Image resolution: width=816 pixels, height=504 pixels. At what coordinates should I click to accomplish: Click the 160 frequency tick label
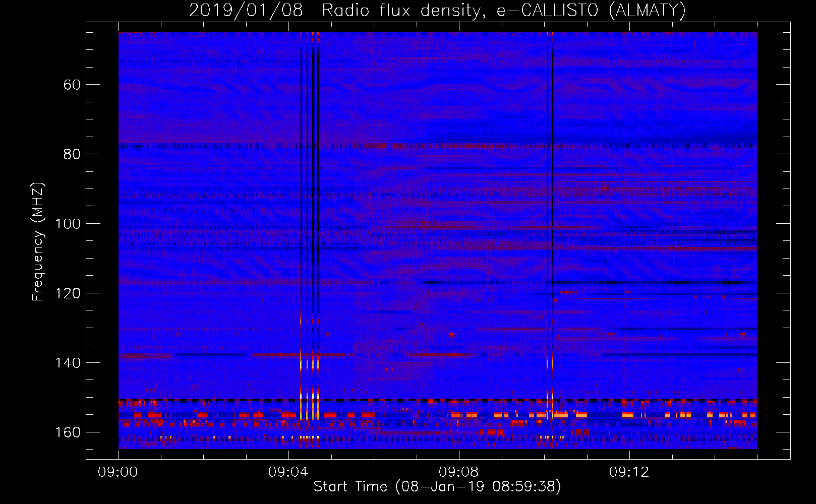point(68,432)
